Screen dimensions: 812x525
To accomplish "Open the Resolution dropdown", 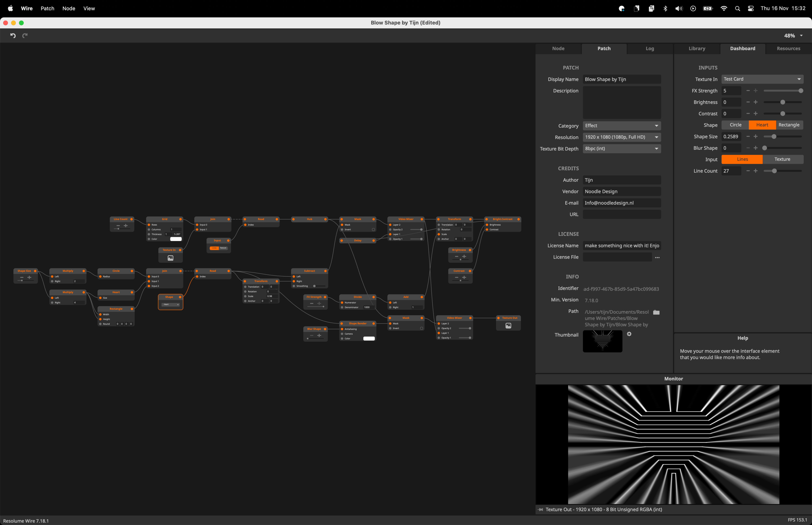I will [x=621, y=137].
